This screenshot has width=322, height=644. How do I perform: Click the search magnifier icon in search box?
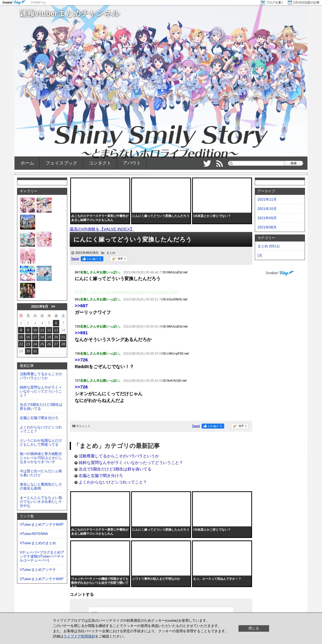(x=231, y=164)
